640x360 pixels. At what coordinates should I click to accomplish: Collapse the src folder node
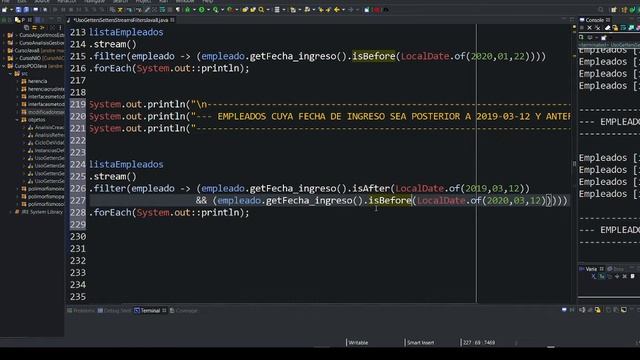tap(10, 73)
